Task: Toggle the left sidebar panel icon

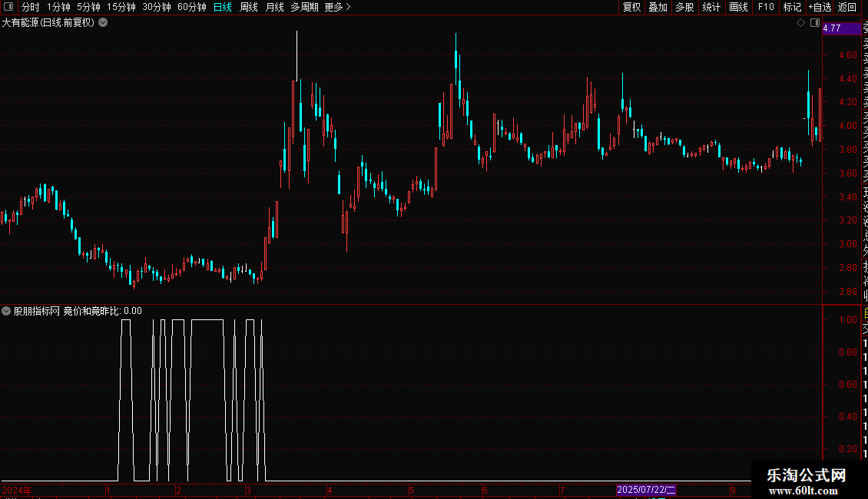Action: click(x=8, y=7)
